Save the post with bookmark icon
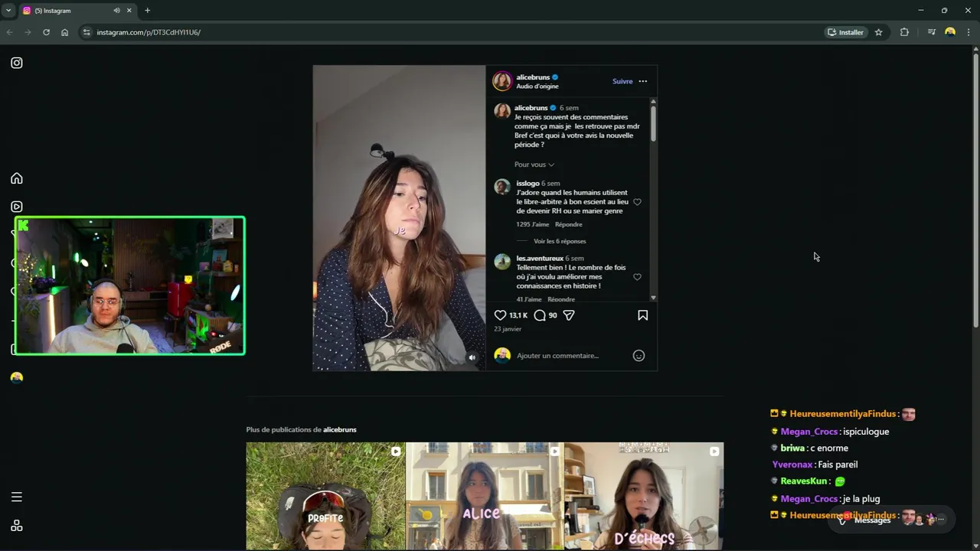 (643, 315)
